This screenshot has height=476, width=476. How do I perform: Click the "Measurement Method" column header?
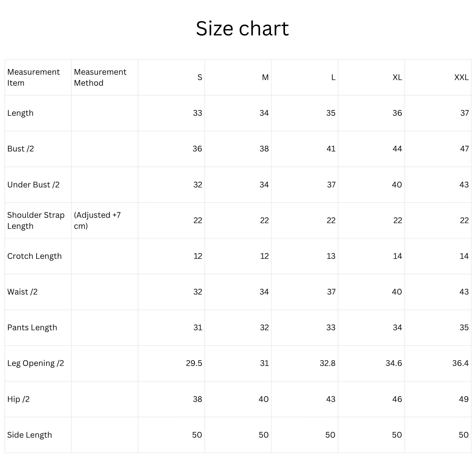[100, 77]
